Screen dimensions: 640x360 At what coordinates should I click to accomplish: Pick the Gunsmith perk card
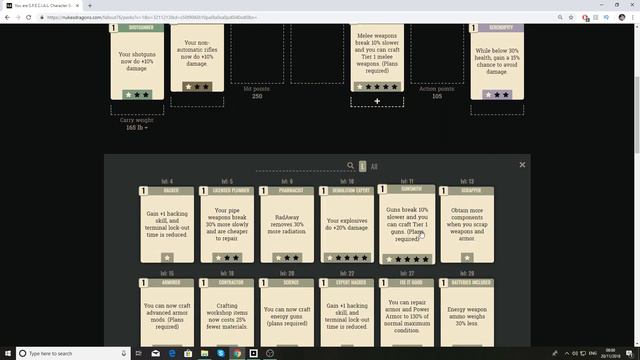pos(407,224)
